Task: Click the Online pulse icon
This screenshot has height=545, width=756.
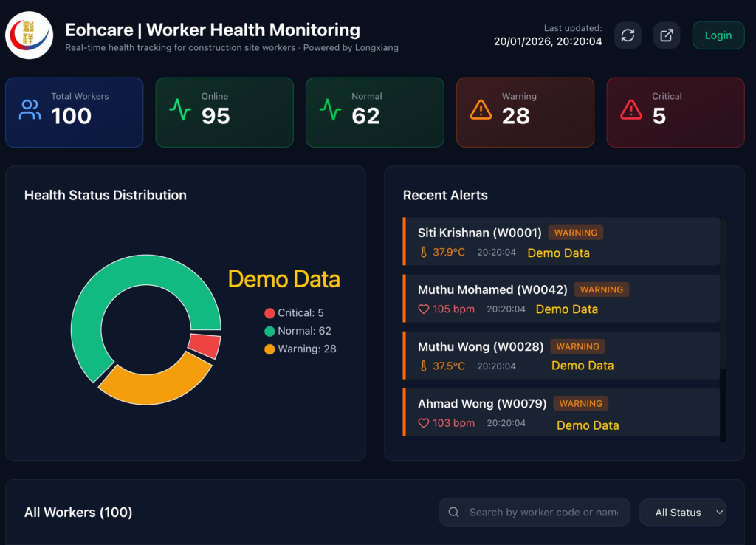Action: [180, 111]
